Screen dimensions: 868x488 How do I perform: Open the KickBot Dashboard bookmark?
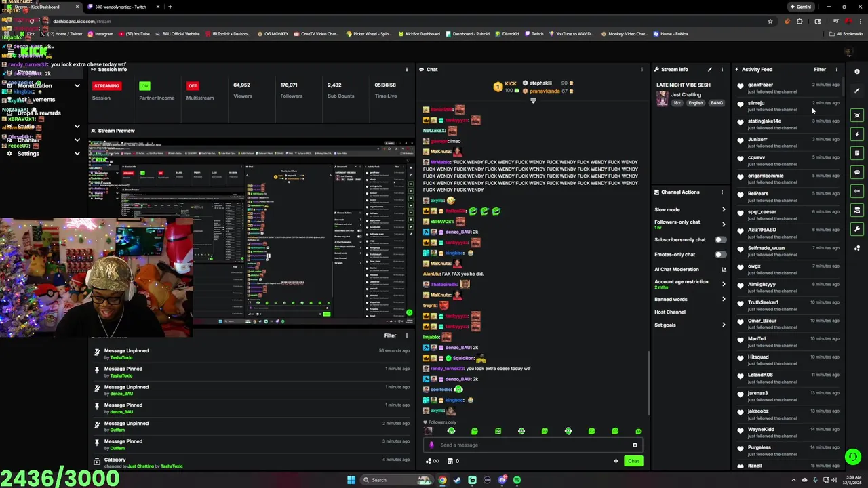click(x=420, y=34)
